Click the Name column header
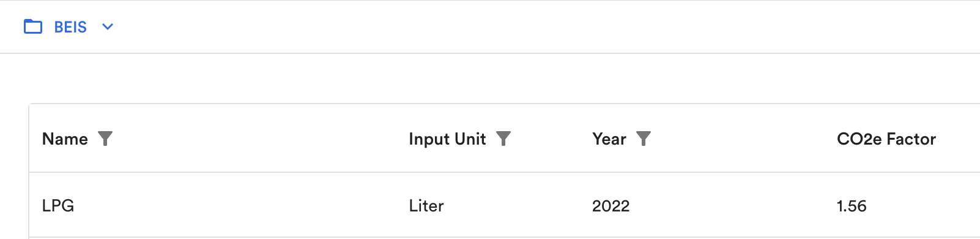The height and width of the screenshot is (239, 980). click(65, 139)
